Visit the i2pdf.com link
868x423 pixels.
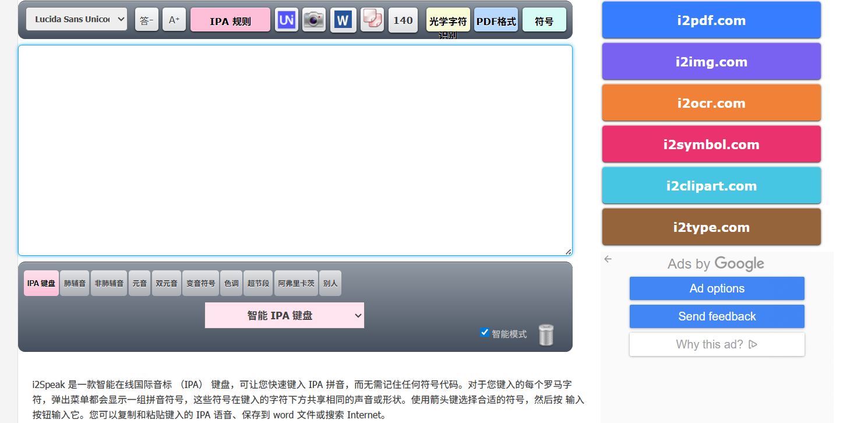coord(711,20)
